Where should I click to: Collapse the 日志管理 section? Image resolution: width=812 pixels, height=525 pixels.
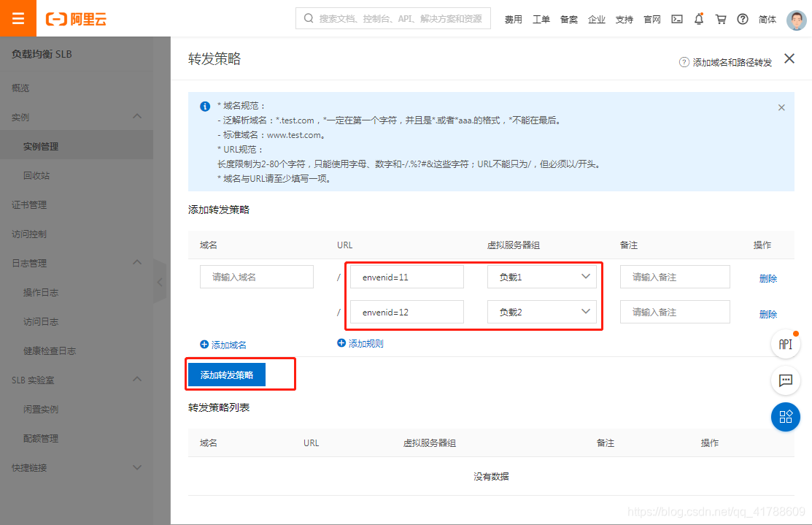[x=77, y=263]
